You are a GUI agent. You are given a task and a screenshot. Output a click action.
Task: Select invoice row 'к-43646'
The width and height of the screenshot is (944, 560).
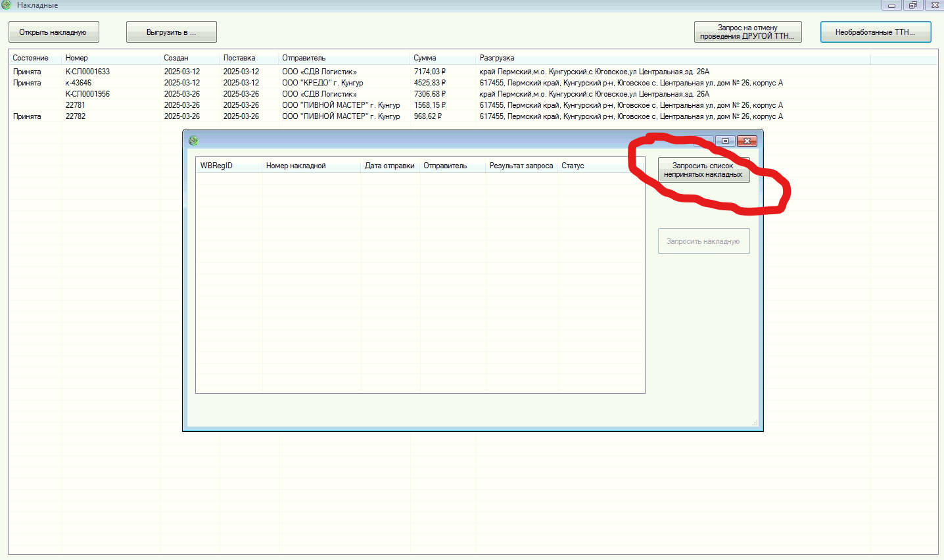click(473, 83)
